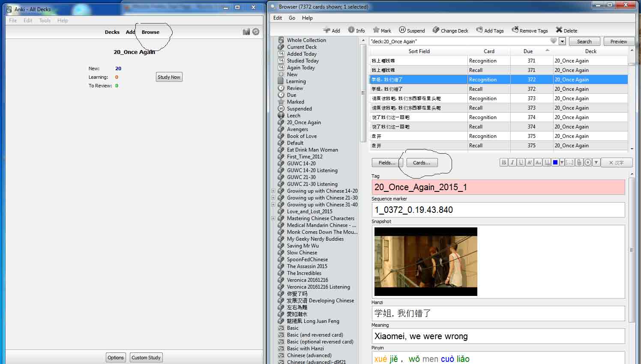
Task: Click the sync icon in Anki main window
Action: click(x=256, y=32)
